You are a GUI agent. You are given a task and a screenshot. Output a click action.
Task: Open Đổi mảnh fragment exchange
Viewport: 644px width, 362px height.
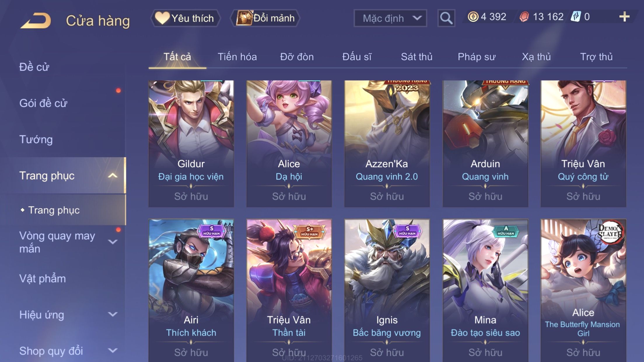pos(265,18)
